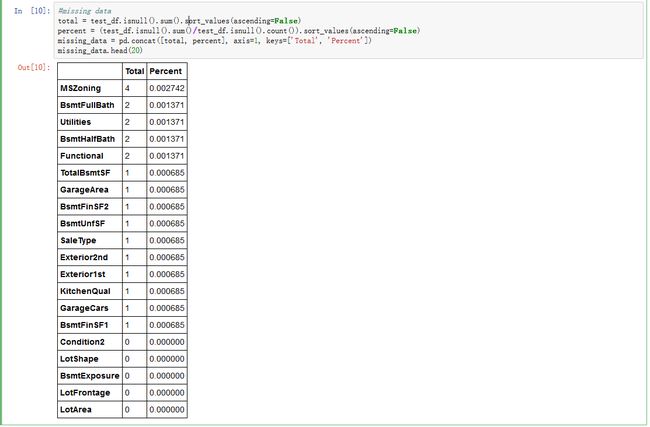This screenshot has width=650, height=427.
Task: Click the Percent value in the BsmtExposure row
Action: tap(167, 376)
